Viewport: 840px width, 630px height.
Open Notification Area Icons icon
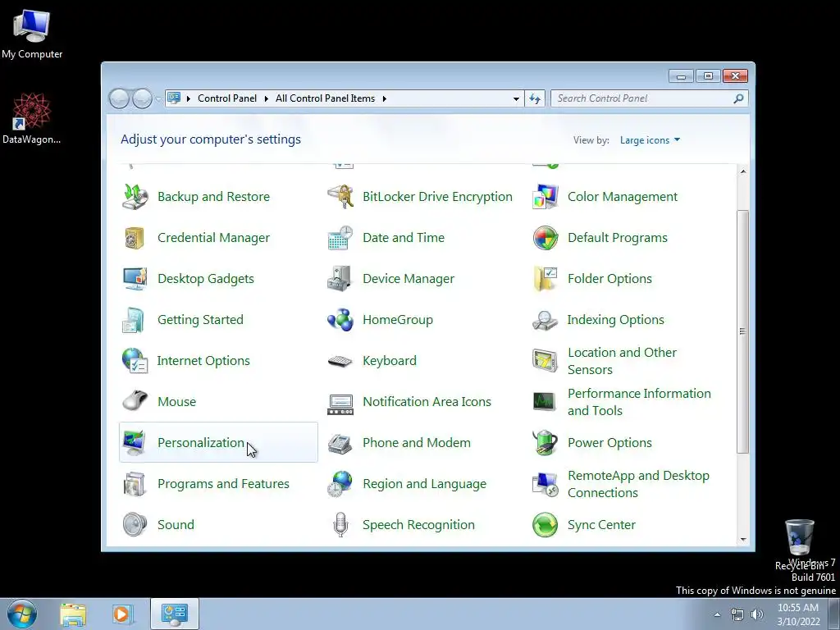click(x=340, y=403)
